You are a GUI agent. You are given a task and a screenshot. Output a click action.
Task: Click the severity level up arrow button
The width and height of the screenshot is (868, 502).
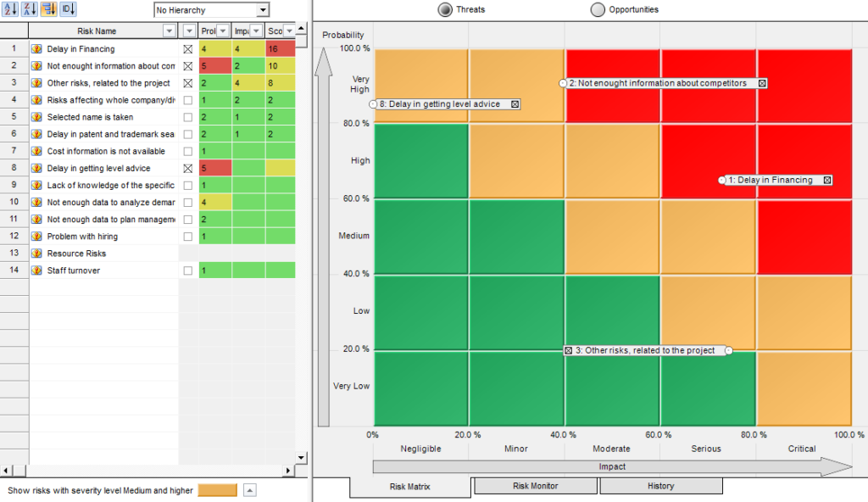[x=249, y=490]
